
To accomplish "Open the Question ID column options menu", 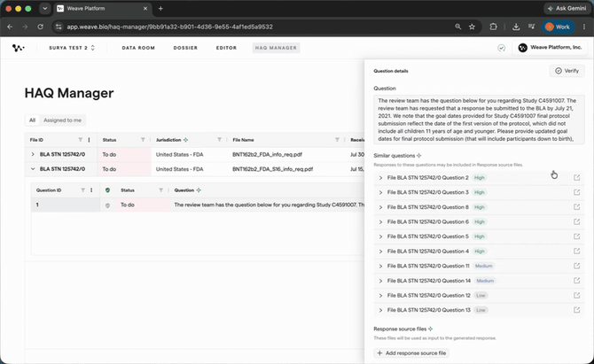I will point(91,190).
